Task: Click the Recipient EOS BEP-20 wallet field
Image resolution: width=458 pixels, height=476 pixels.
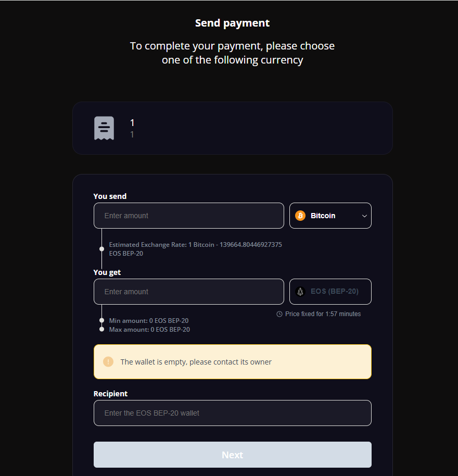Action: click(232, 413)
